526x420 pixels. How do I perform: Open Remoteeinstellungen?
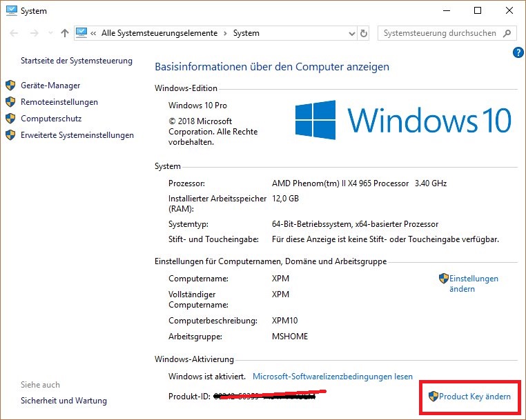[59, 102]
